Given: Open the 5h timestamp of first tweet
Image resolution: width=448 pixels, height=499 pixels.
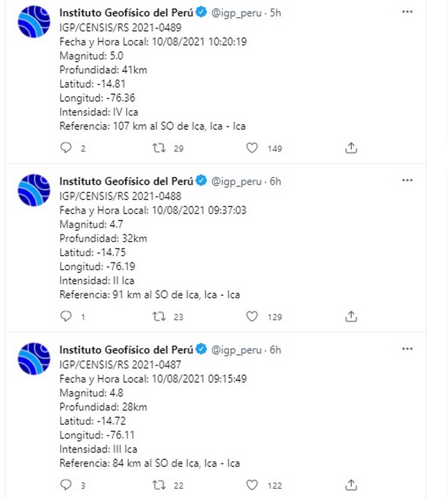Looking at the screenshot, I should pyautogui.click(x=275, y=13).
